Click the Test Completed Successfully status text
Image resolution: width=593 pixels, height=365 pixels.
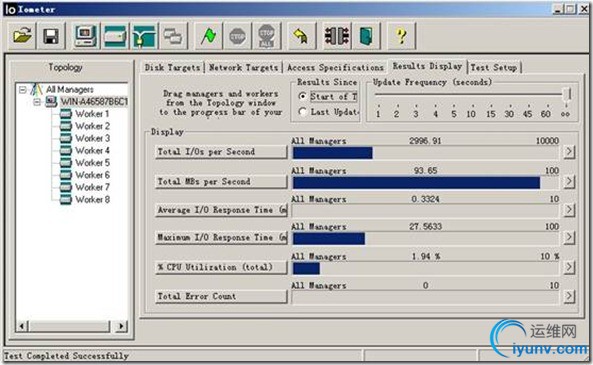[66, 356]
